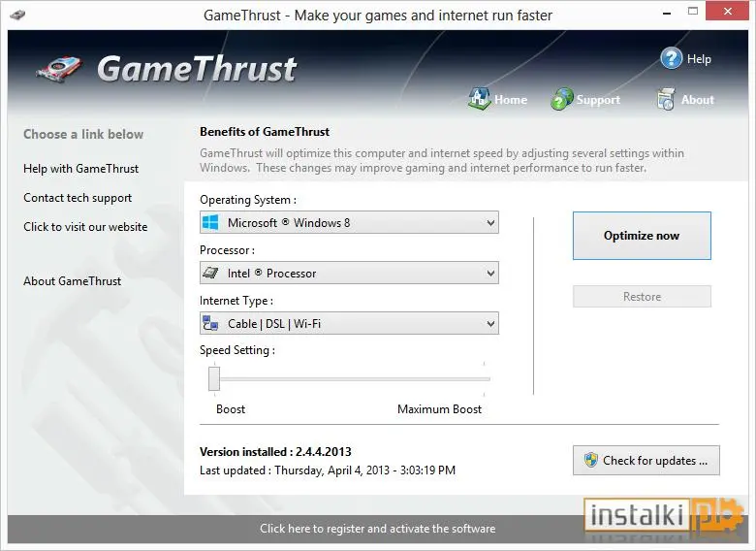
Task: Click the register and activate software bar
Action: 378,529
